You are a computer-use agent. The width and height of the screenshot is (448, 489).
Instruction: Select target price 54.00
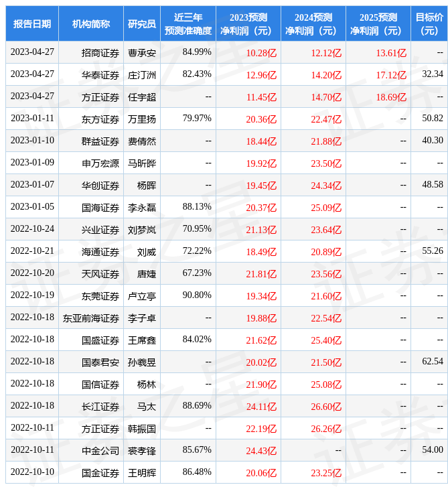pyautogui.click(x=433, y=449)
